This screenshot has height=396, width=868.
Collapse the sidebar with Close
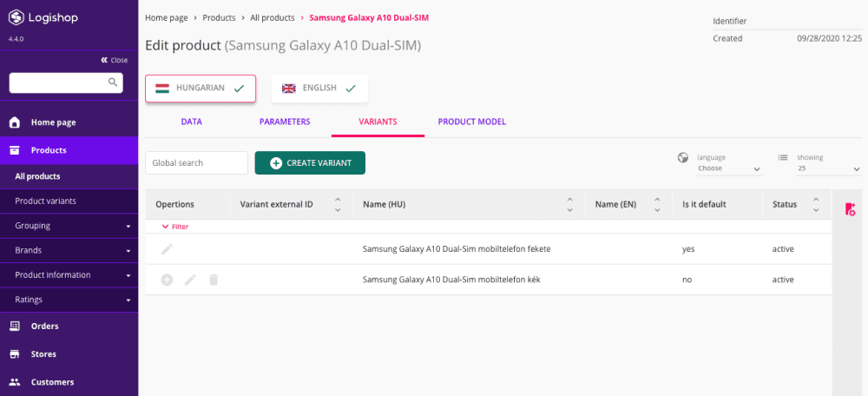[x=114, y=60]
